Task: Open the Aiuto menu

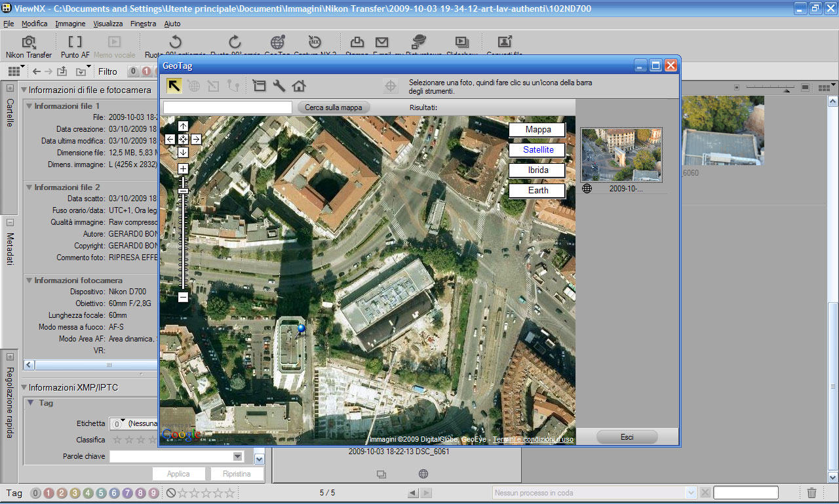Action: coord(172,24)
